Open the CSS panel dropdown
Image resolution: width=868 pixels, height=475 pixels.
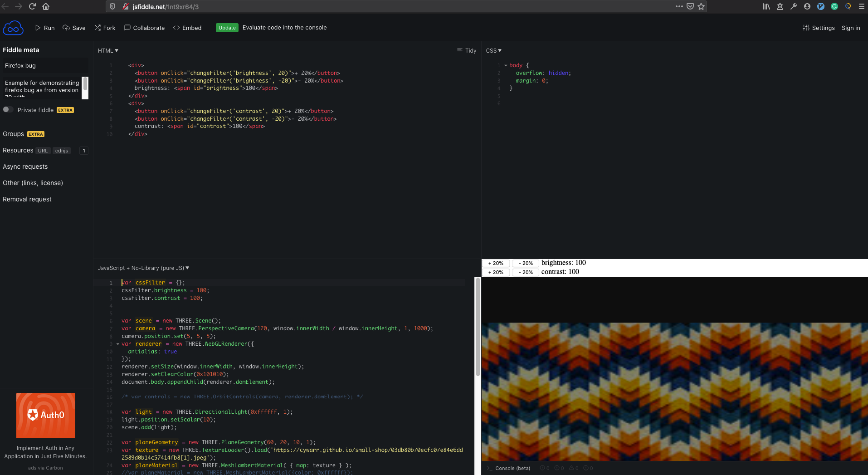[x=493, y=50]
